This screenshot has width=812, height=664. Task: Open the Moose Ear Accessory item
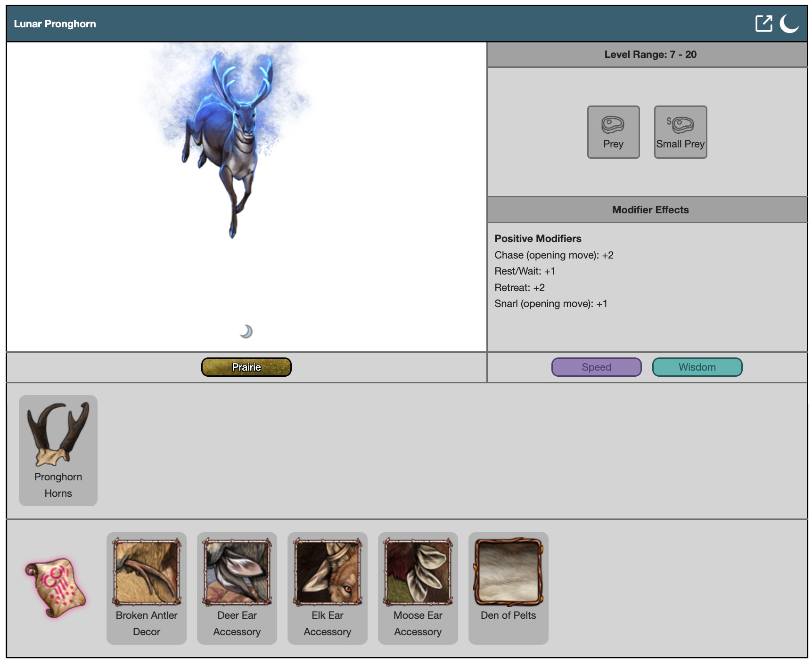[418, 587]
